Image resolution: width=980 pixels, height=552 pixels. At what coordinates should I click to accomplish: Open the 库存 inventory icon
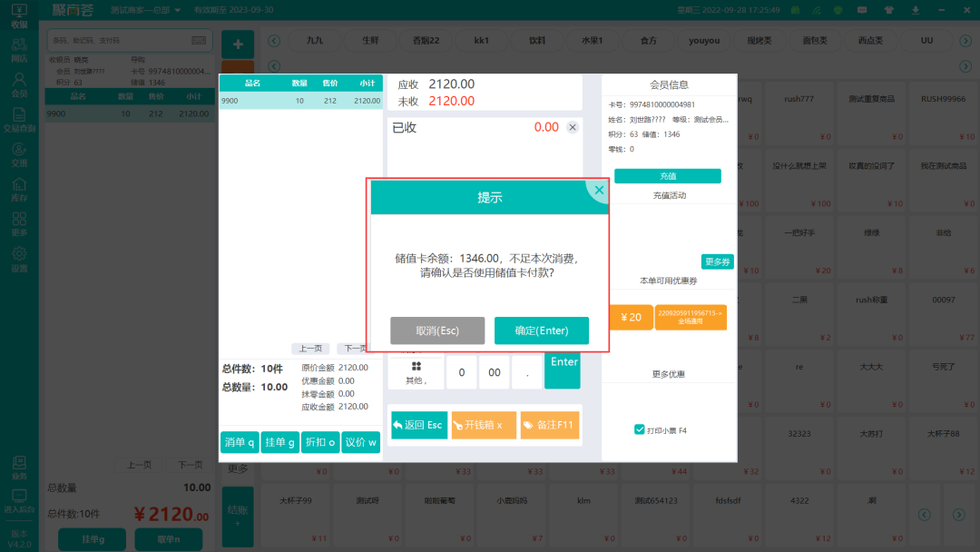click(19, 190)
